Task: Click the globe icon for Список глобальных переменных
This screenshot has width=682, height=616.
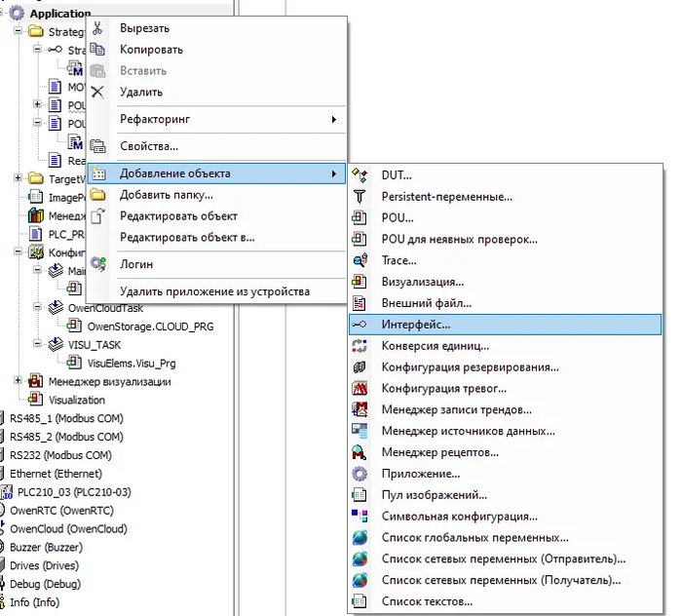Action: (360, 537)
